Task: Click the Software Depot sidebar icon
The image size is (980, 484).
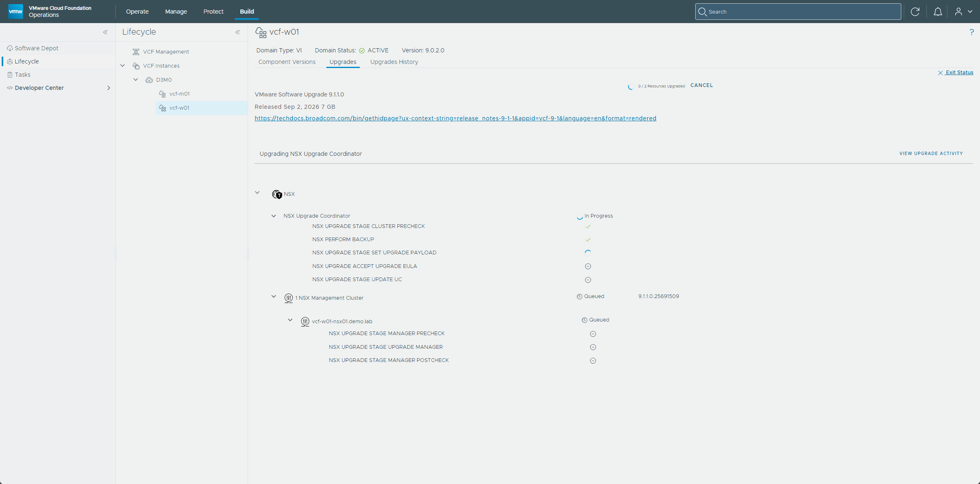Action: pos(10,48)
